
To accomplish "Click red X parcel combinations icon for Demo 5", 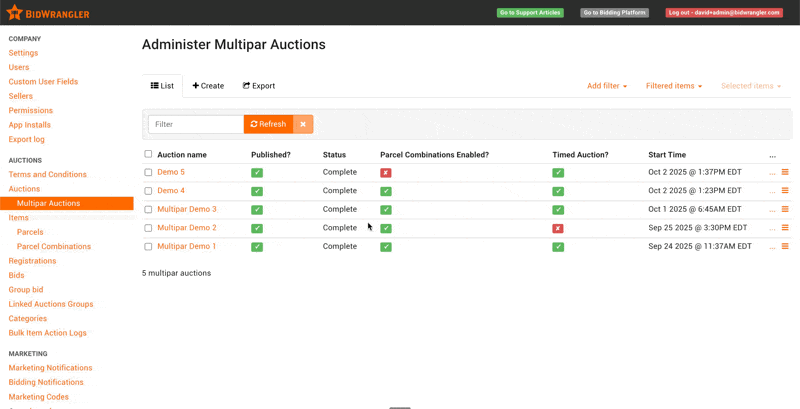I will click(386, 173).
